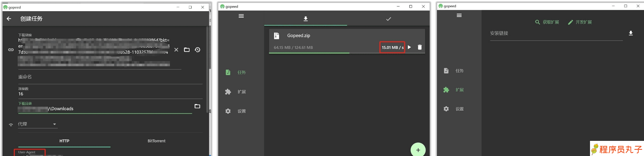The width and height of the screenshot is (644, 156).
Task: Install the extension via download icon
Action: (x=631, y=33)
